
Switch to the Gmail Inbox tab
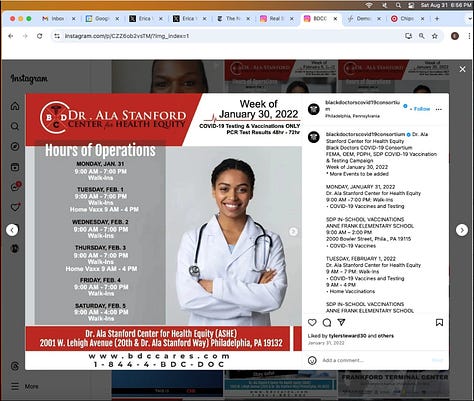click(58, 19)
